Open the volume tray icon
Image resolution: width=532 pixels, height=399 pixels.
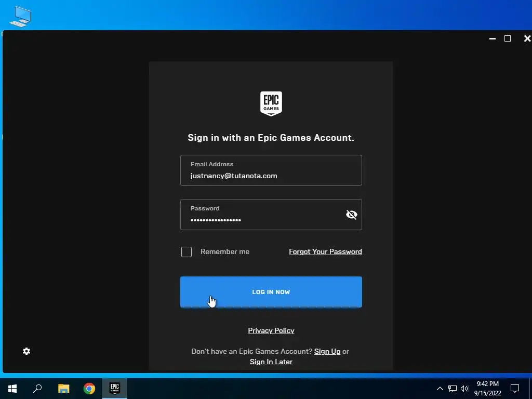tap(464, 389)
